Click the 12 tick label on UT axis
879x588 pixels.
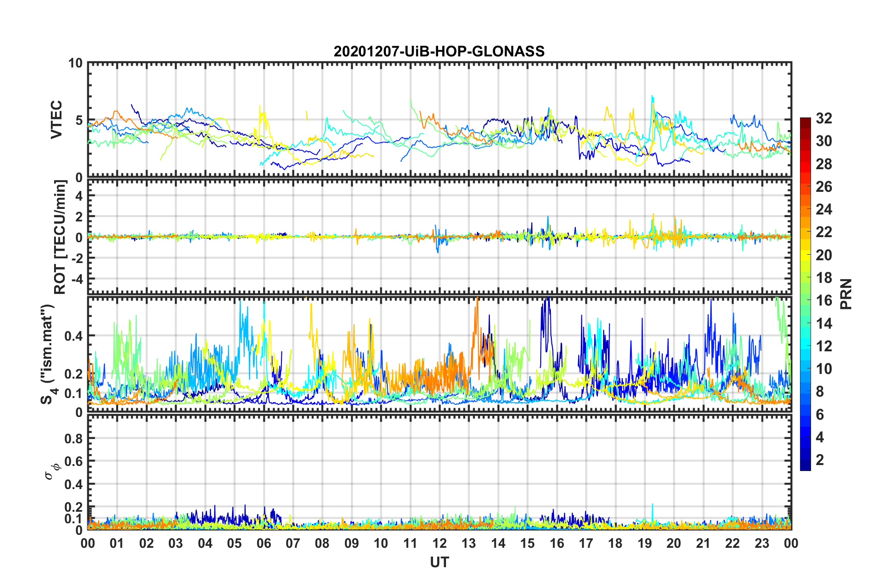pyautogui.click(x=439, y=543)
